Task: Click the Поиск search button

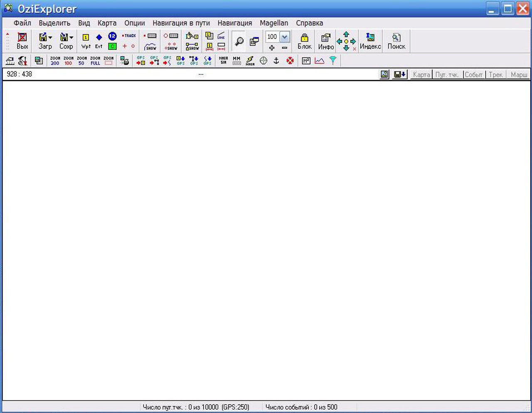Action: [x=397, y=41]
